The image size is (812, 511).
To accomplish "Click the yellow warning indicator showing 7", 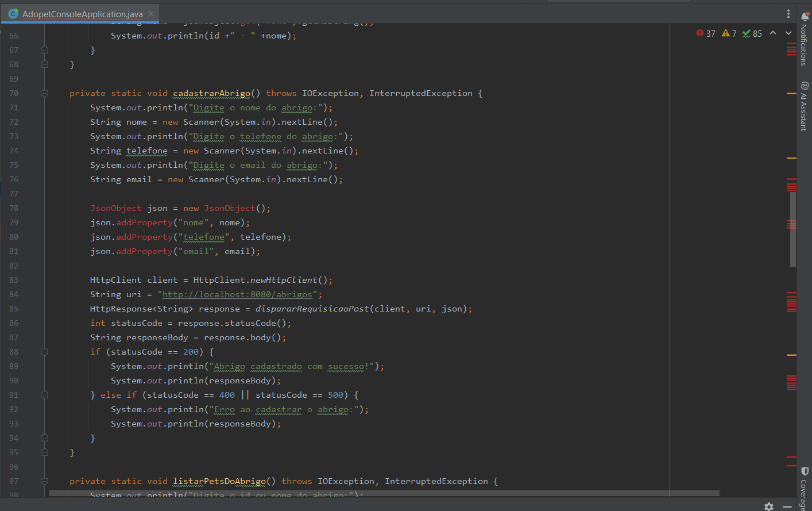I will pyautogui.click(x=729, y=33).
